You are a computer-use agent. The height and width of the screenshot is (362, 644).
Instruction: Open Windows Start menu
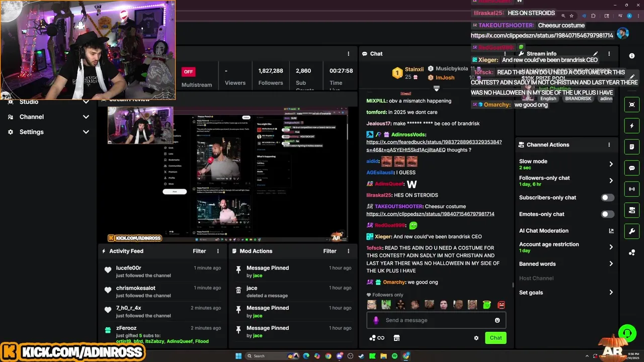pyautogui.click(x=238, y=356)
